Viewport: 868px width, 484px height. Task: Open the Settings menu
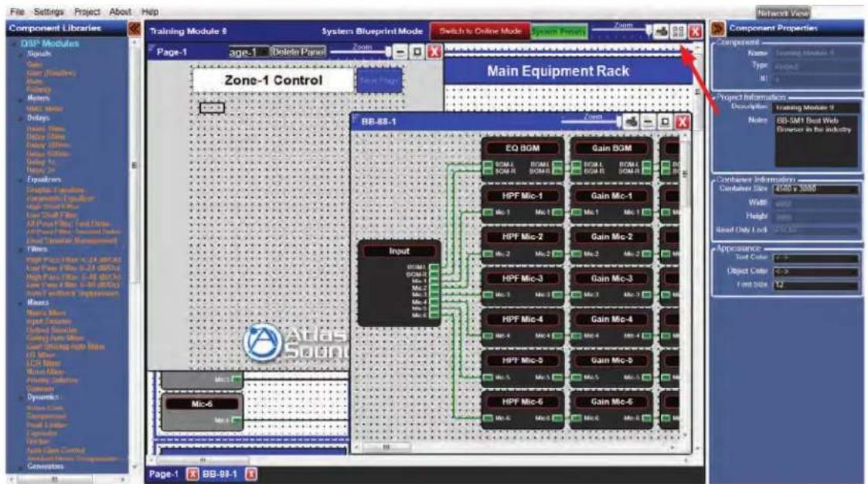click(49, 11)
